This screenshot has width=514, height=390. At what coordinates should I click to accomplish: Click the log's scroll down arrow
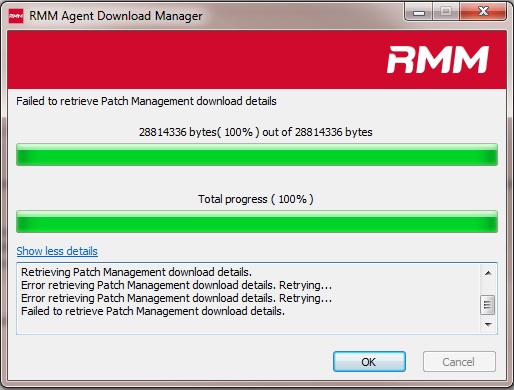coord(488,324)
